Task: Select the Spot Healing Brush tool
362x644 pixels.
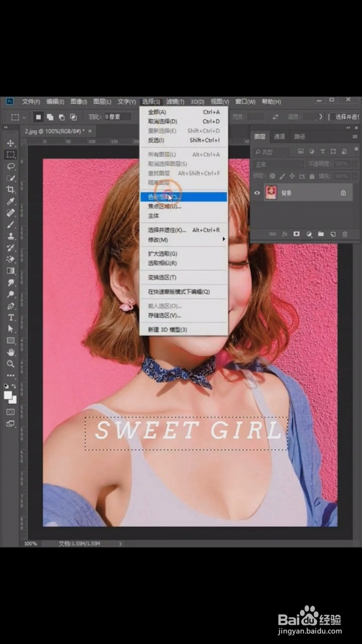Action: (11, 213)
